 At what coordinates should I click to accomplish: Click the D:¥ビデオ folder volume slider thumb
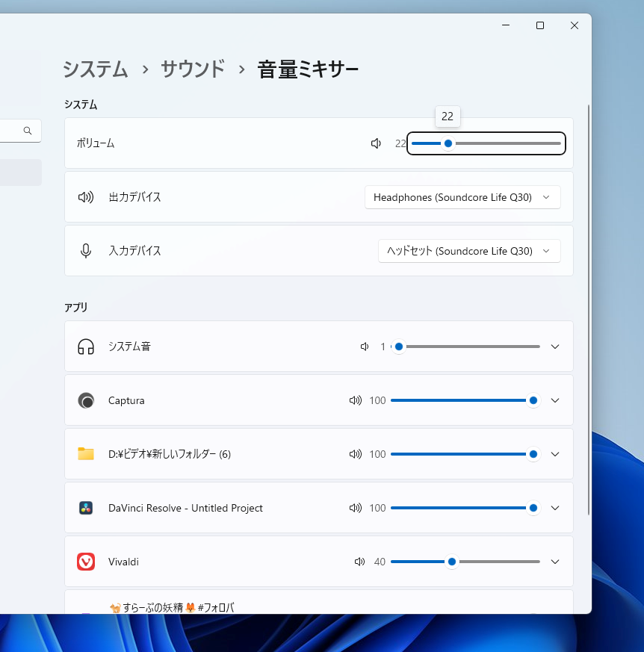533,454
